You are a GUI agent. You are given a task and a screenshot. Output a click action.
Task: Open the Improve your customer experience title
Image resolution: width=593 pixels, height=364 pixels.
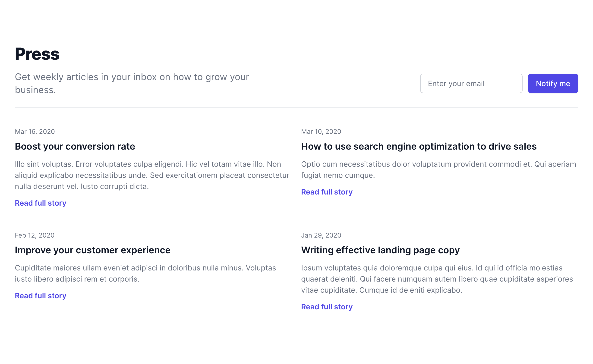click(x=92, y=250)
